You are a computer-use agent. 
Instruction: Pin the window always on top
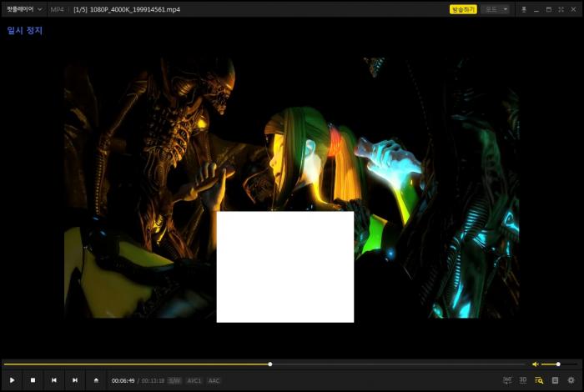[x=524, y=10]
